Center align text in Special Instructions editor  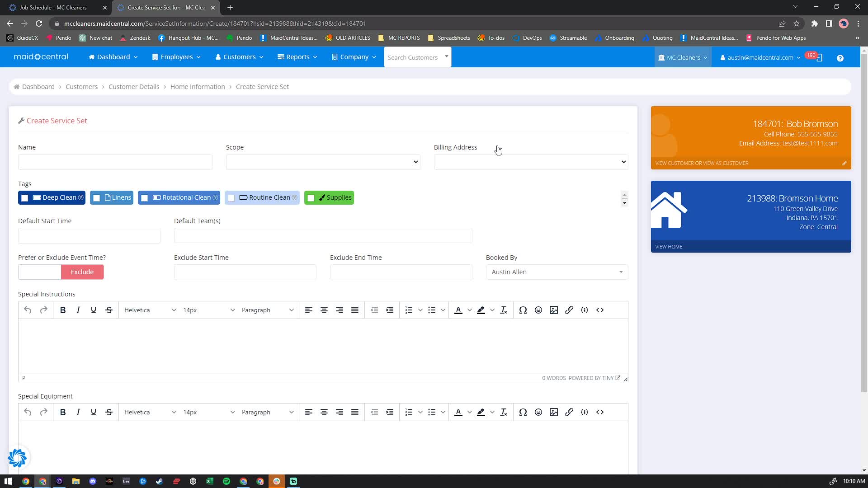pos(324,310)
